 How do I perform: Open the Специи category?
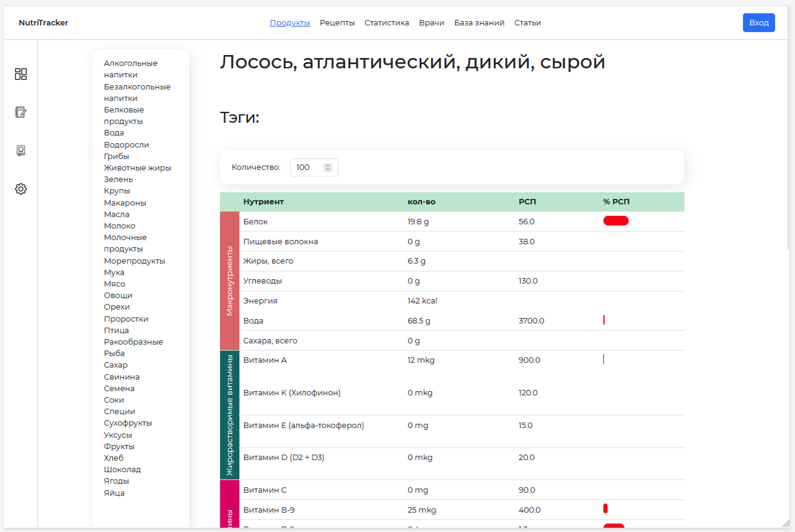(120, 412)
